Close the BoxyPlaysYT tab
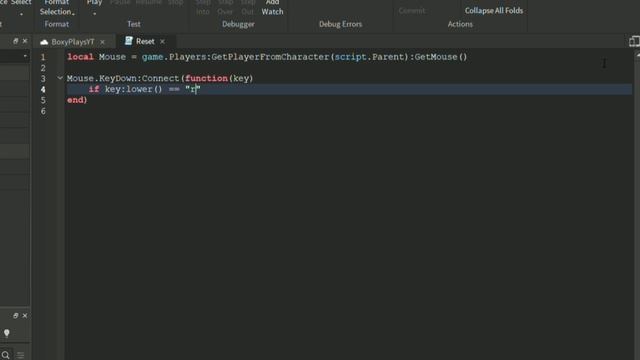 tap(102, 42)
